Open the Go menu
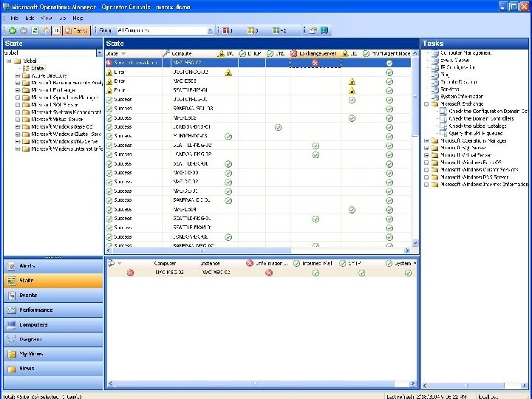Image resolution: width=532 pixels, height=399 pixels. [62, 18]
